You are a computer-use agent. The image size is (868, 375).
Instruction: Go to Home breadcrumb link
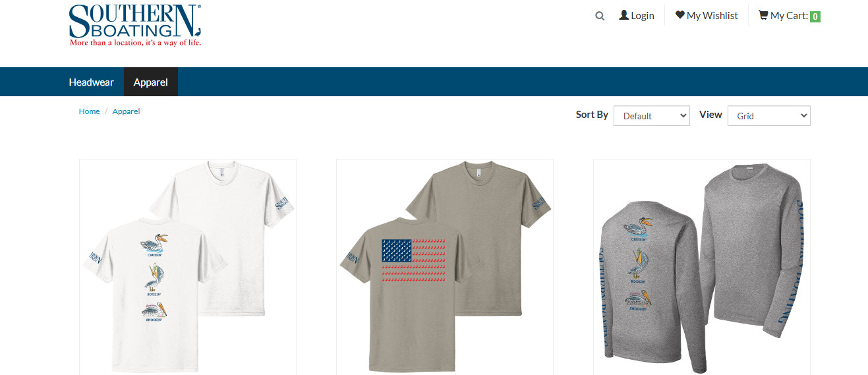89,111
